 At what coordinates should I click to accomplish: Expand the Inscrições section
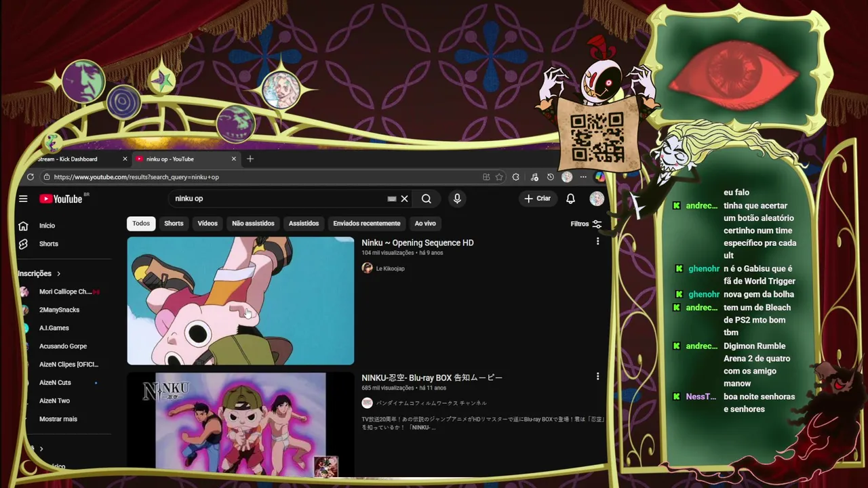point(39,274)
